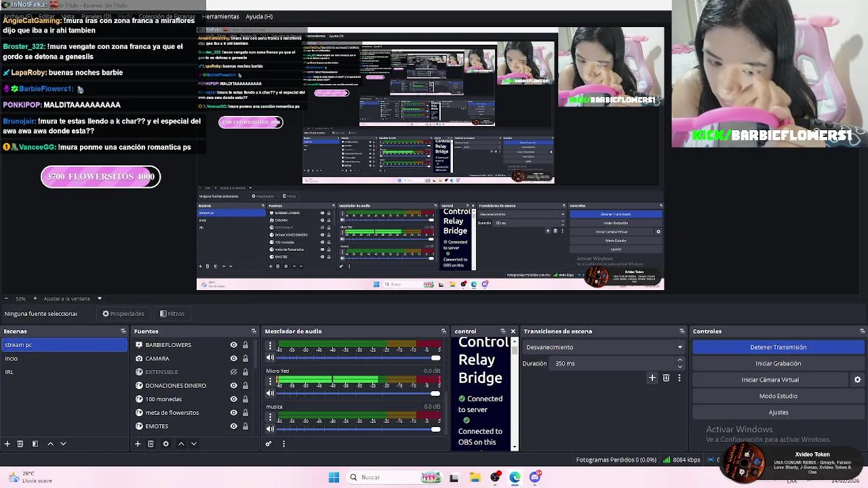Screen dimensions: 868x488
Task: Float the Escenas dock panel
Action: click(x=123, y=331)
